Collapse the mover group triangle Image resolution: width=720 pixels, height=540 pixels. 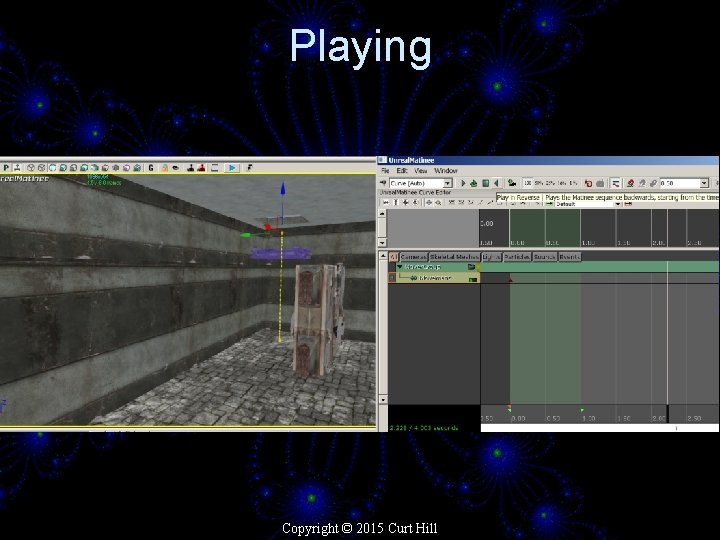[x=400, y=267]
